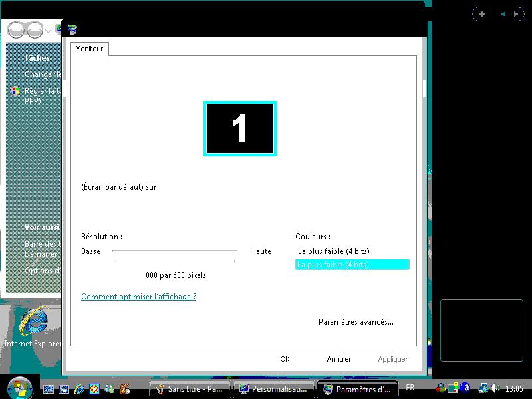532x399 pixels.
Task: Open the Couleurs combo box
Action: pyautogui.click(x=352, y=251)
